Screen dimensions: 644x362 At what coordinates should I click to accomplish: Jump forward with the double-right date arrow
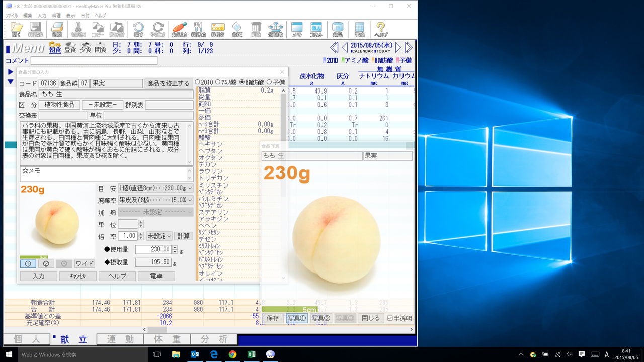[409, 48]
